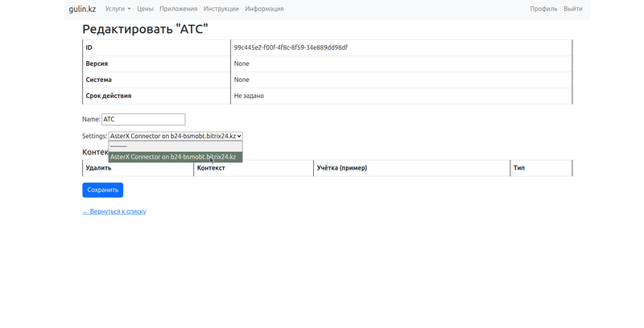The image size is (644, 328).
Task: Click the Не задано expiry value
Action: pos(249,96)
